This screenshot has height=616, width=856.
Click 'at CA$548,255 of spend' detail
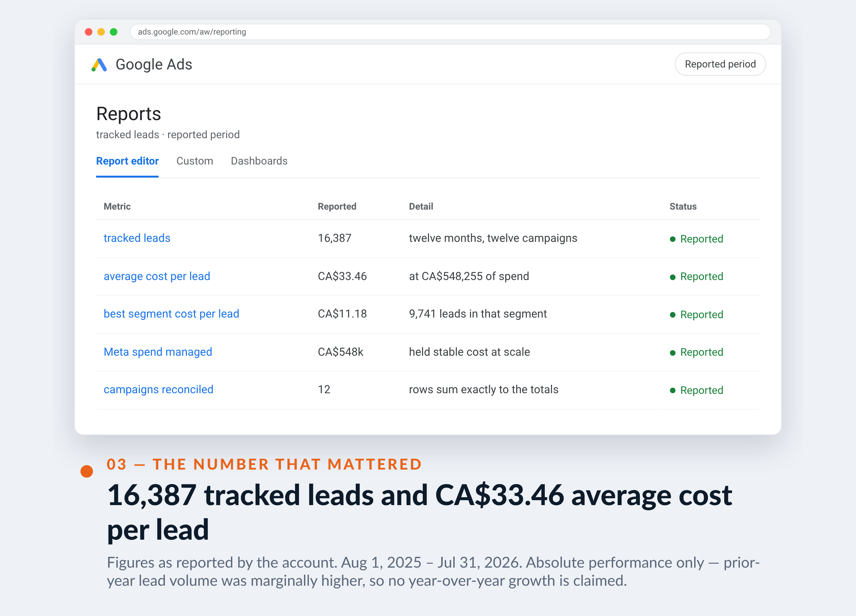point(469,276)
